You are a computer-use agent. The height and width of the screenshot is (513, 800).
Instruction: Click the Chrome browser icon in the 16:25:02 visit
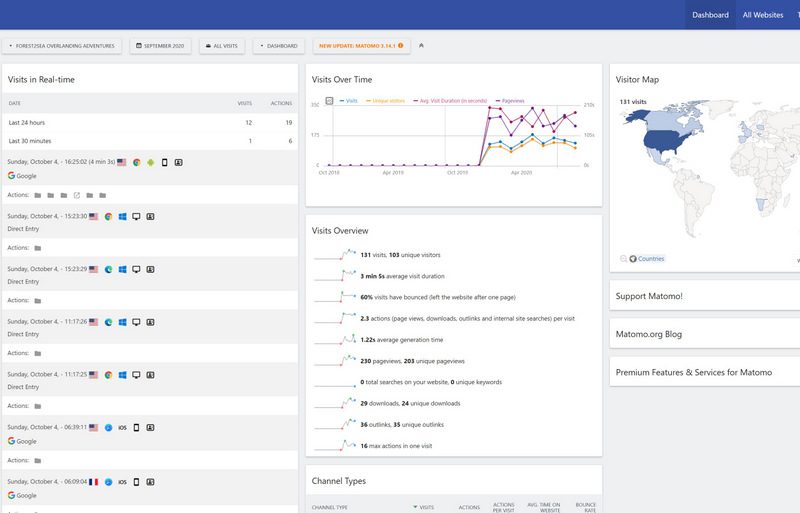click(136, 162)
